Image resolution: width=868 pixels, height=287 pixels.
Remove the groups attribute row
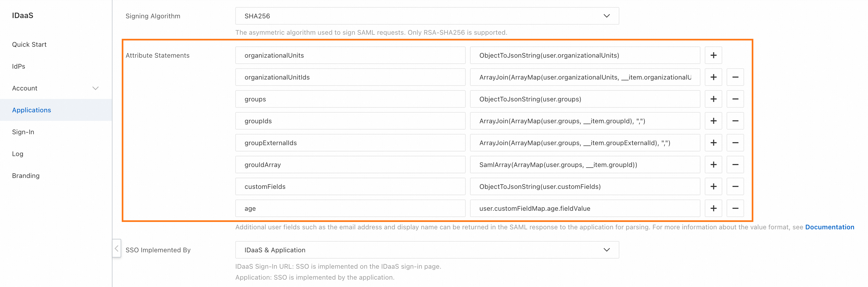pos(735,99)
